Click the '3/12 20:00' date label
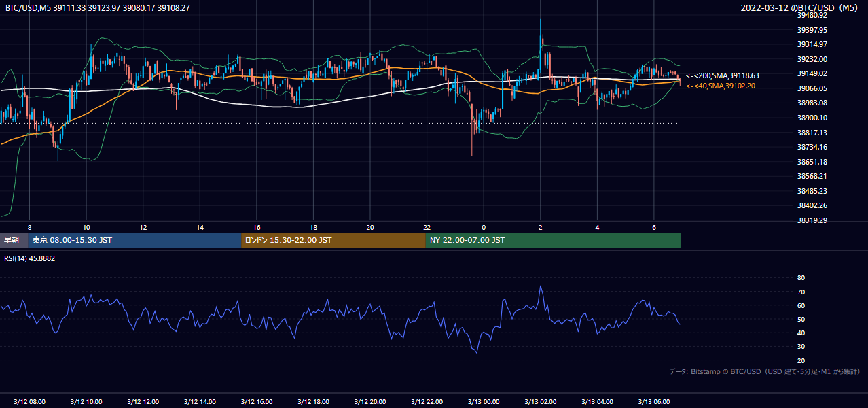The width and height of the screenshot is (868, 408). (x=370, y=402)
